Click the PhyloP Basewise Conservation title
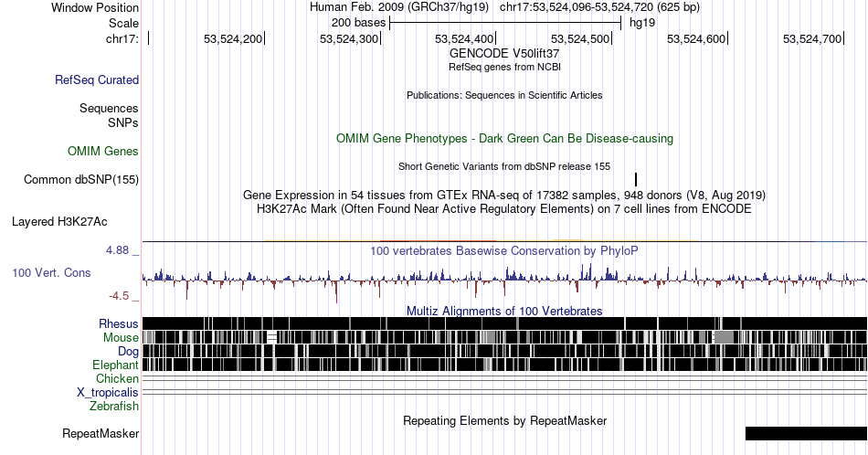The width and height of the screenshot is (868, 455). 504,250
